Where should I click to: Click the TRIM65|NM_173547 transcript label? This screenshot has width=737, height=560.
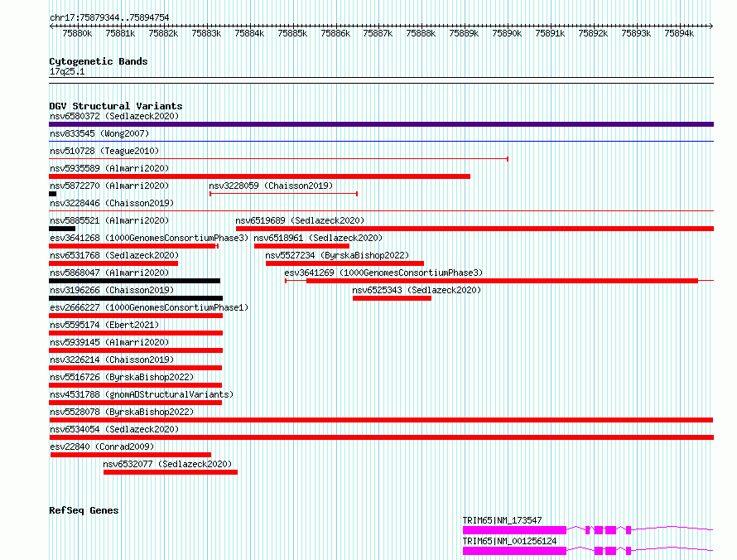[x=502, y=520]
